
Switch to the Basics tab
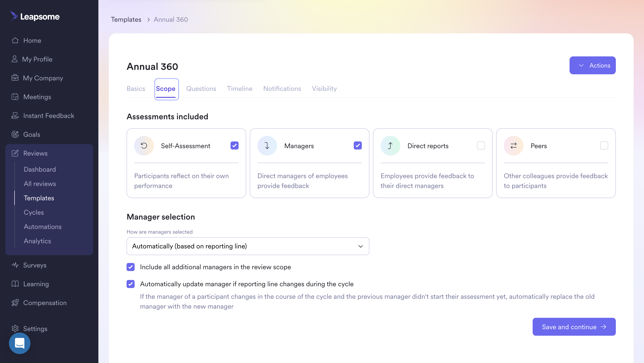coord(136,89)
